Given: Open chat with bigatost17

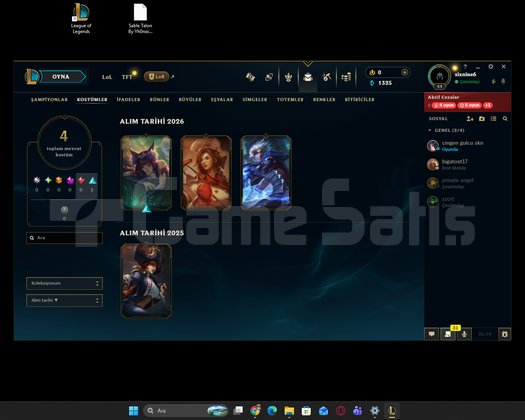Looking at the screenshot, I should (x=467, y=164).
